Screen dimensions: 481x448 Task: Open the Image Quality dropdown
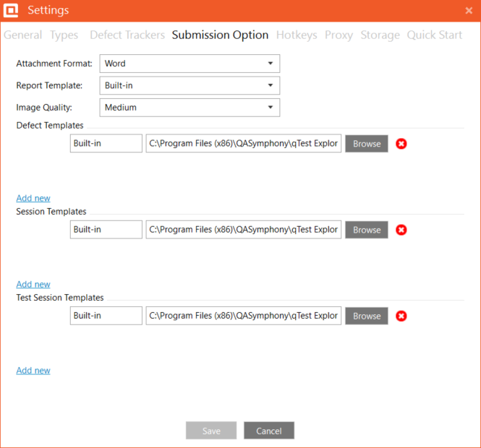(190, 108)
